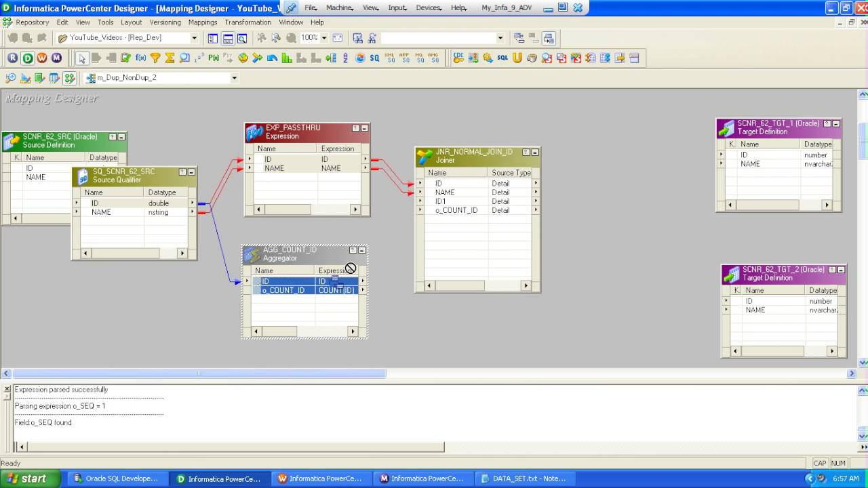Pick the SQ Source Qualifier tool
The image size is (868, 488).
pos(374,58)
